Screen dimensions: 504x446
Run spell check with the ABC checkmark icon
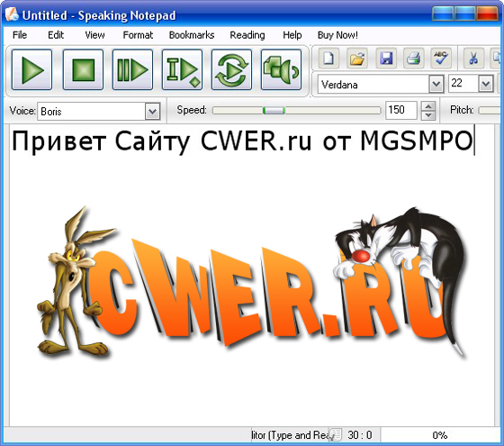[441, 59]
